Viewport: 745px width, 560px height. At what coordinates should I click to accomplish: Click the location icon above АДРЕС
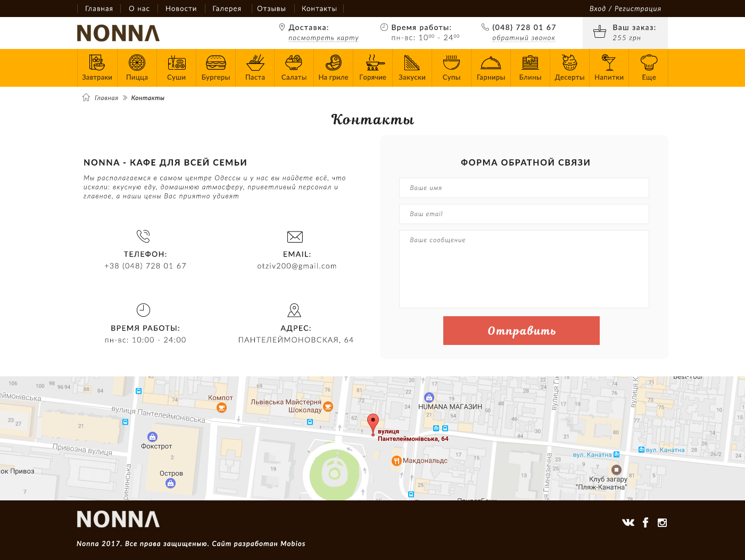pyautogui.click(x=294, y=310)
